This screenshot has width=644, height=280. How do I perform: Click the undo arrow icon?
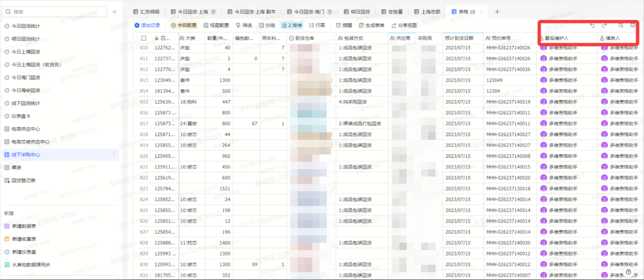(x=592, y=25)
